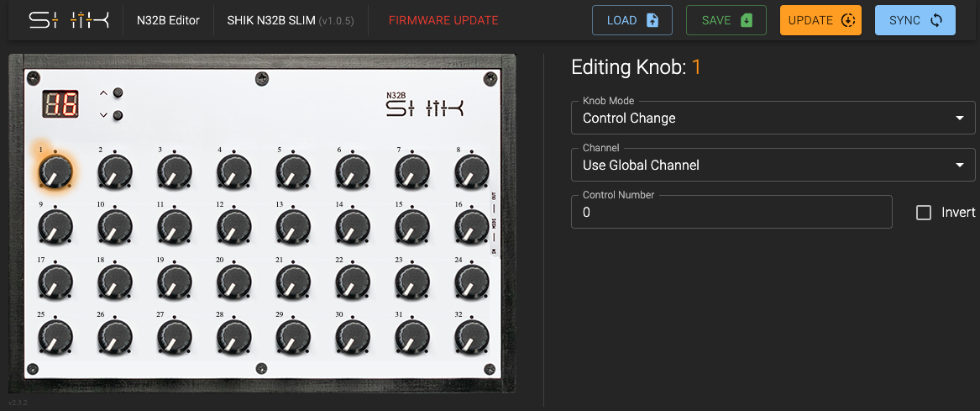Select knob 23 on the device
Viewport: 980px width, 411px height.
coord(412,281)
